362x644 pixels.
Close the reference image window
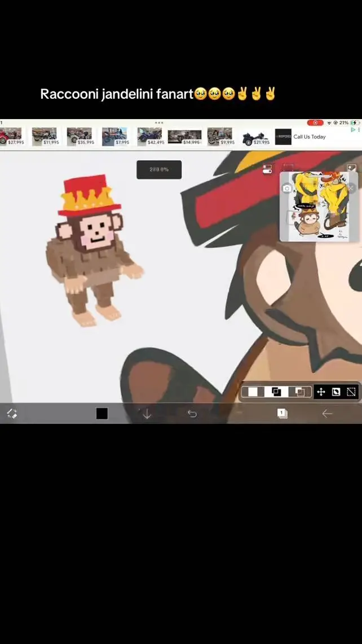coord(351,188)
